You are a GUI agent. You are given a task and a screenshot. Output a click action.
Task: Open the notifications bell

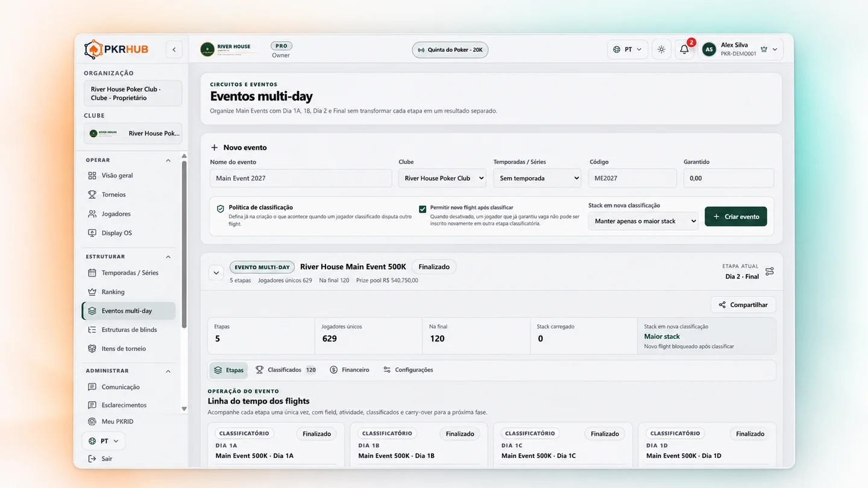pos(684,49)
